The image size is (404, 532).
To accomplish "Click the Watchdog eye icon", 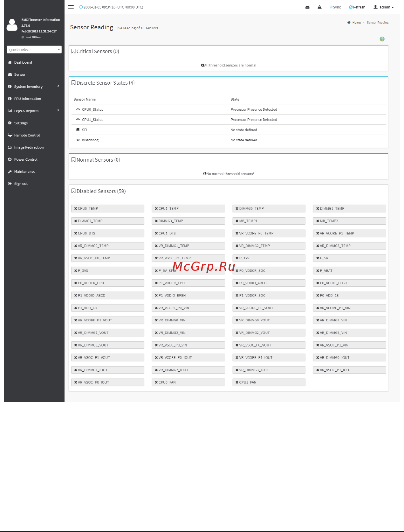I will click(x=78, y=140).
